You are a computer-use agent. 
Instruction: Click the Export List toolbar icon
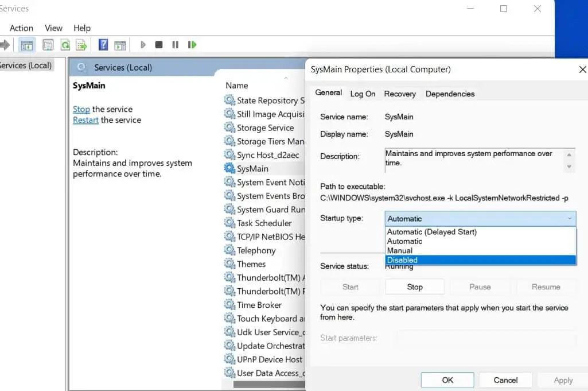point(81,45)
